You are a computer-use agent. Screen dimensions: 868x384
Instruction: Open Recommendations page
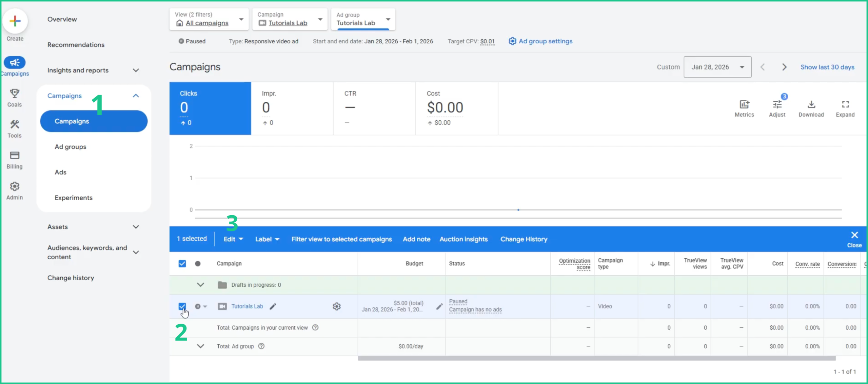(x=76, y=45)
